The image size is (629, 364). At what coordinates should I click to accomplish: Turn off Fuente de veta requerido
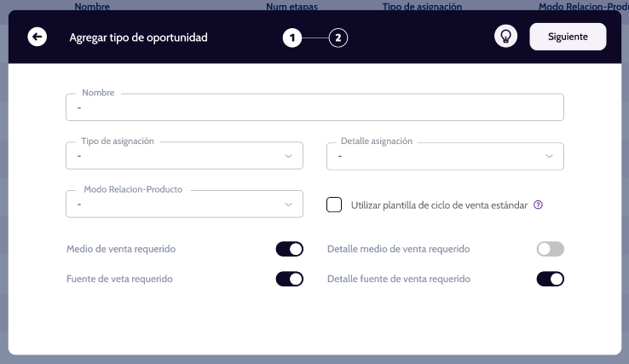pyautogui.click(x=289, y=279)
